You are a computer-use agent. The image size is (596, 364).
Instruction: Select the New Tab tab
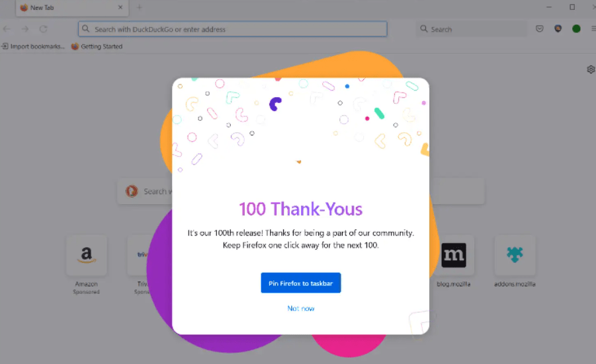pos(66,8)
